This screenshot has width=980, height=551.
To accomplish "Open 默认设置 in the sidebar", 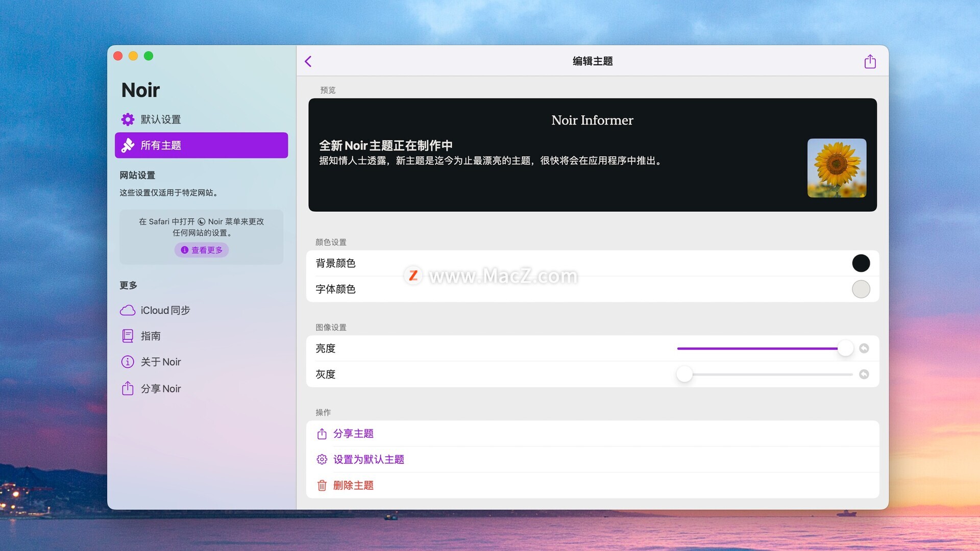I will tap(201, 119).
